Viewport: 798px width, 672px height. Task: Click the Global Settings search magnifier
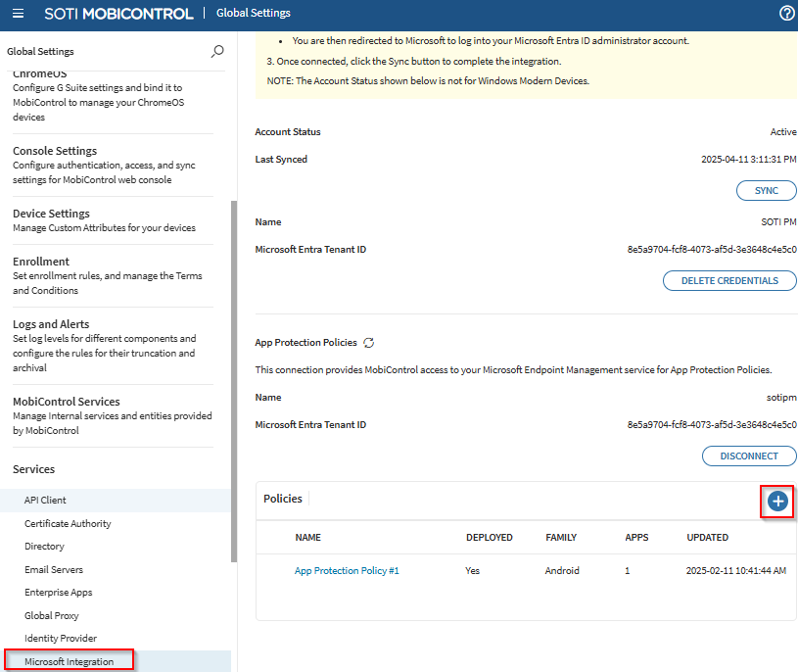[217, 51]
